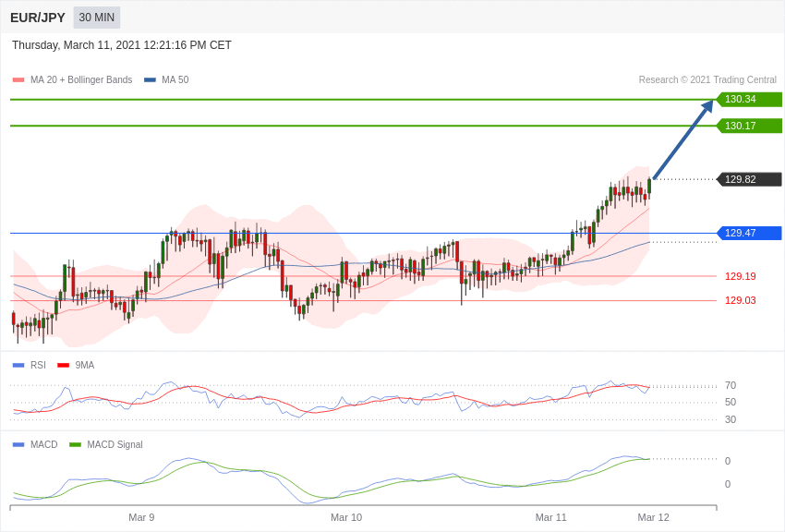The width and height of the screenshot is (785, 532).
Task: Click the EUR/JPY symbol title
Action: pyautogui.click(x=38, y=18)
